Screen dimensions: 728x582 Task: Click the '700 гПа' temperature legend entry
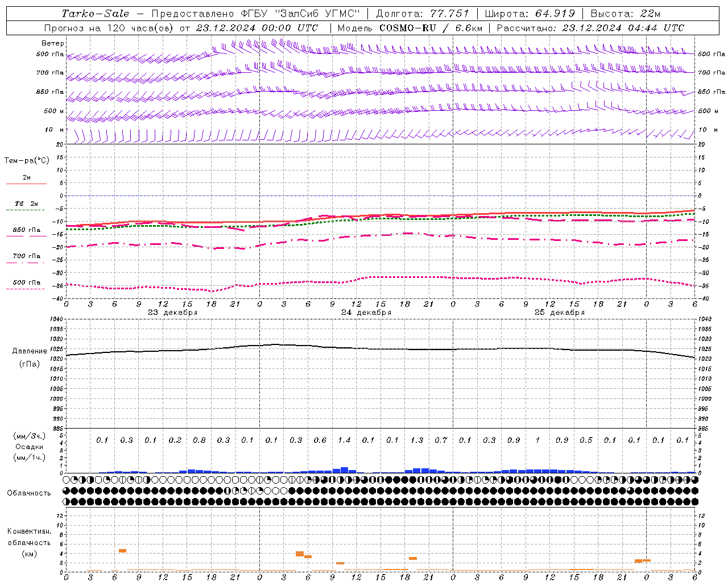pos(27,256)
